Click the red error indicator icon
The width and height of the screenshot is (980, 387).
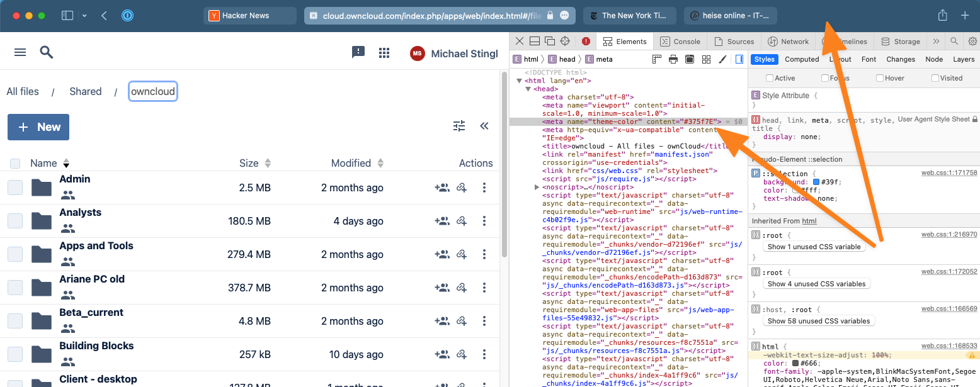(586, 42)
